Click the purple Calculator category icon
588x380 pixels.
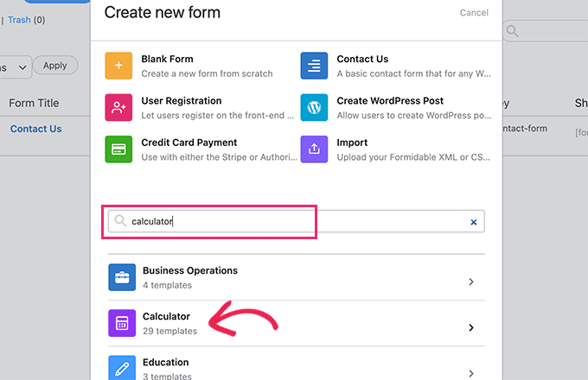click(122, 324)
